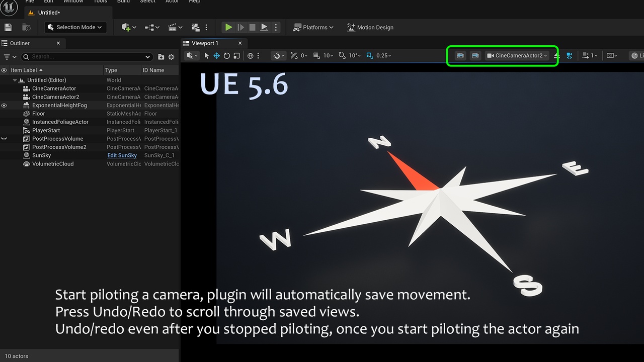
Task: Open transform tools three-dot menu in viewport
Action: click(259, 56)
